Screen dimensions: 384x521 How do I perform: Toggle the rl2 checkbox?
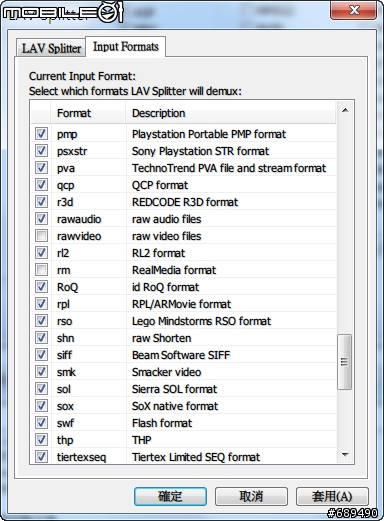[41, 253]
